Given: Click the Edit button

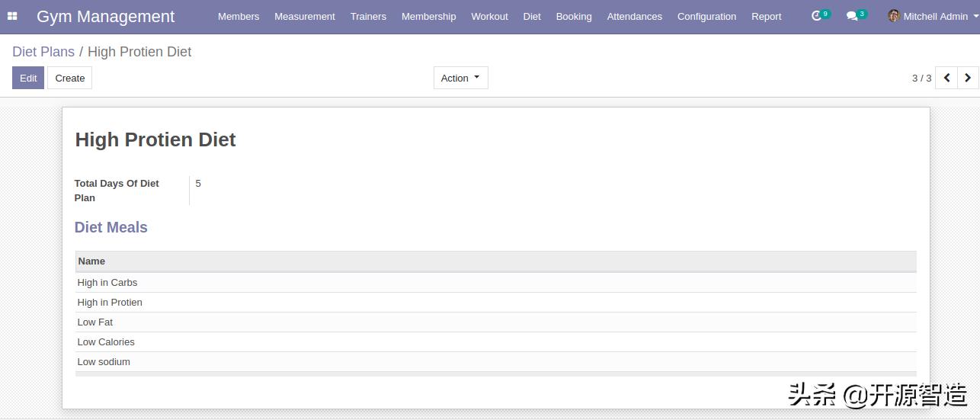Looking at the screenshot, I should 28,78.
